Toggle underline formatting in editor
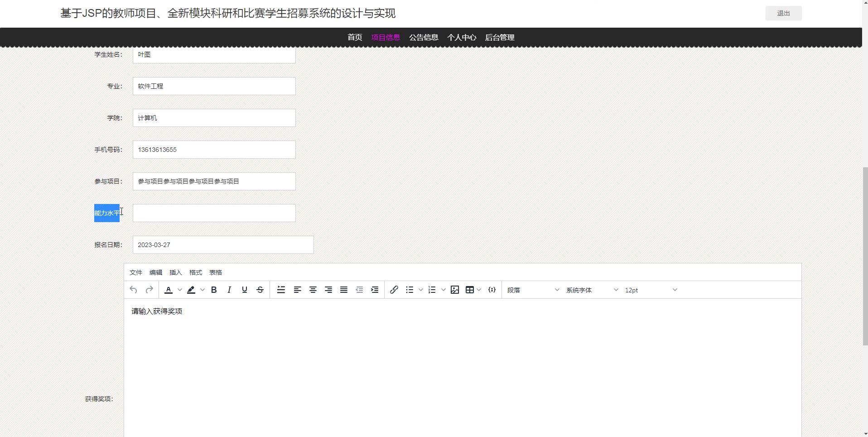Image resolution: width=868 pixels, height=437 pixels. coord(245,290)
